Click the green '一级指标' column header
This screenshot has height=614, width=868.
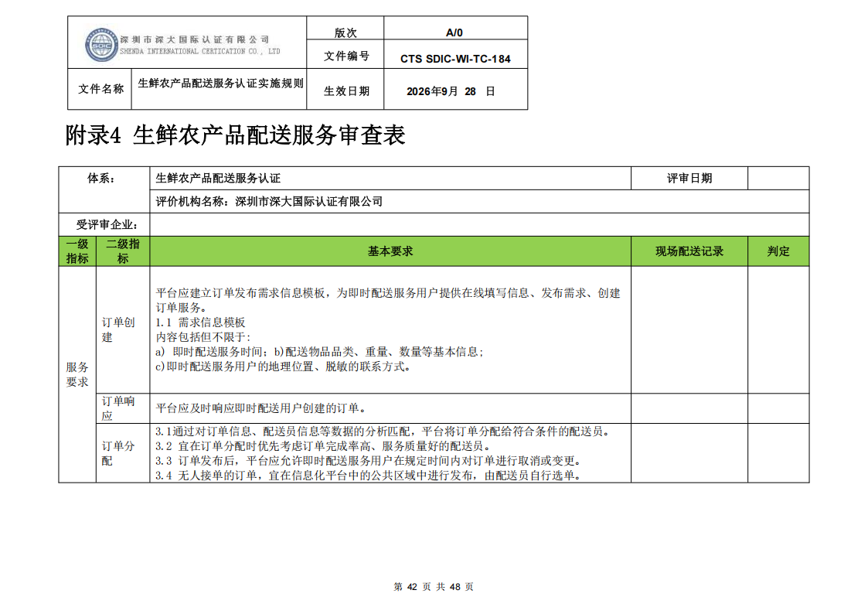coord(77,251)
